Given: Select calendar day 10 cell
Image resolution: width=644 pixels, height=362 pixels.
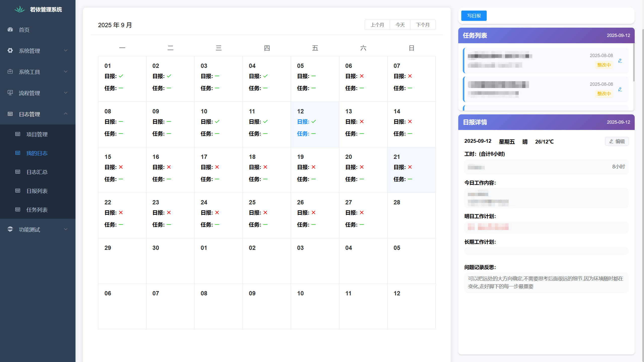Looking at the screenshot, I should [218, 124].
